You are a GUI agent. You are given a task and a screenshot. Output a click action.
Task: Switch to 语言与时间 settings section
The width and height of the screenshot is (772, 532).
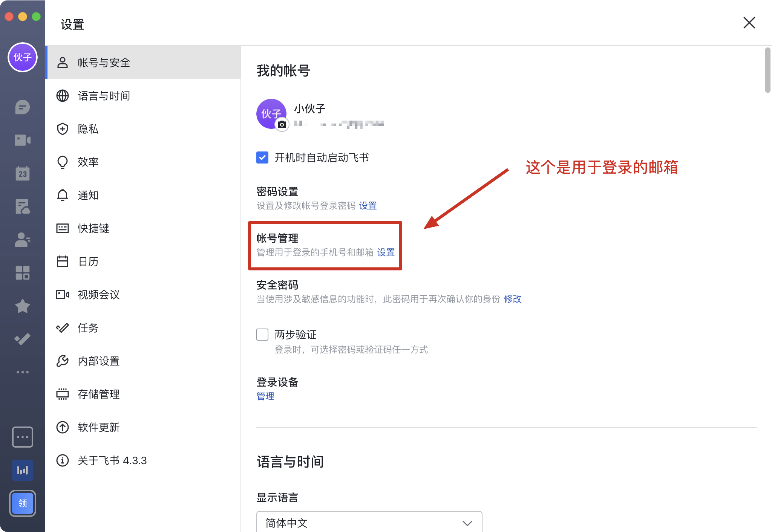[x=103, y=95]
